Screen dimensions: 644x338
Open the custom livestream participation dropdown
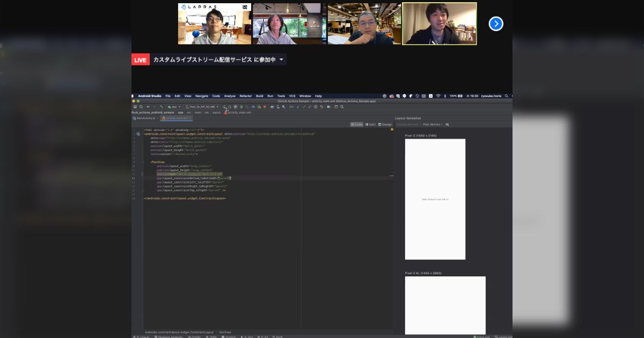point(281,60)
